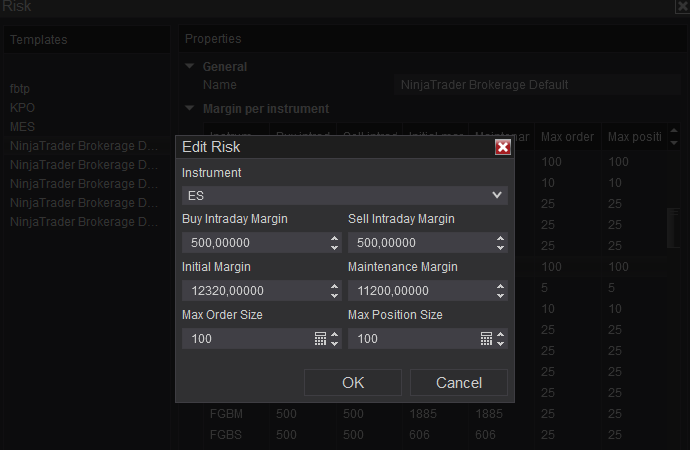This screenshot has height=450, width=690.
Task: Collapse the General section
Action: [190, 67]
